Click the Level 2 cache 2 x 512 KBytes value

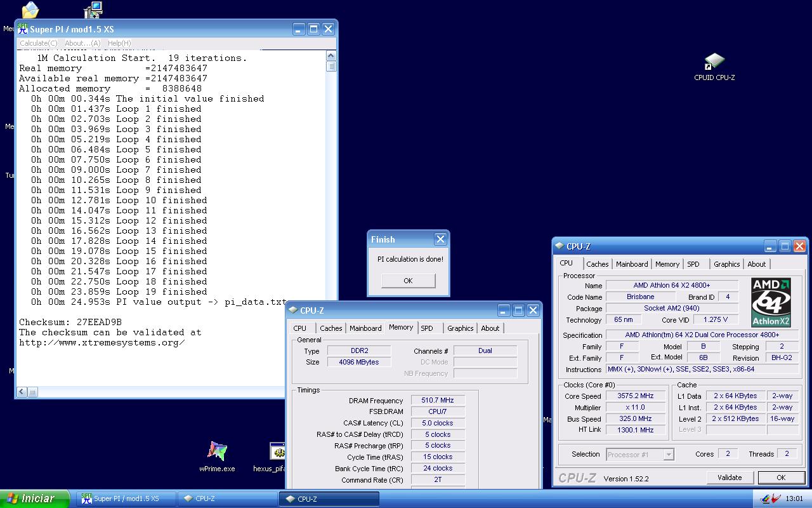point(735,418)
